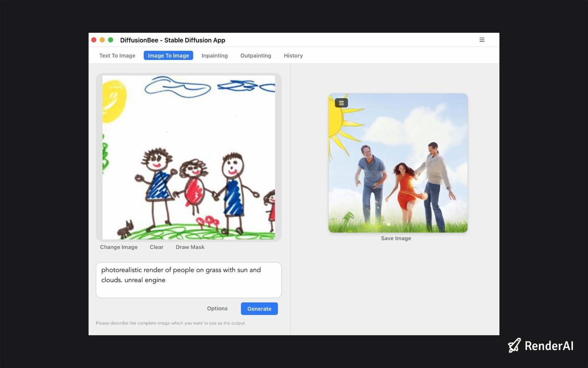This screenshot has height=368, width=588.
Task: Select the Image To Image tab
Action: (x=168, y=55)
